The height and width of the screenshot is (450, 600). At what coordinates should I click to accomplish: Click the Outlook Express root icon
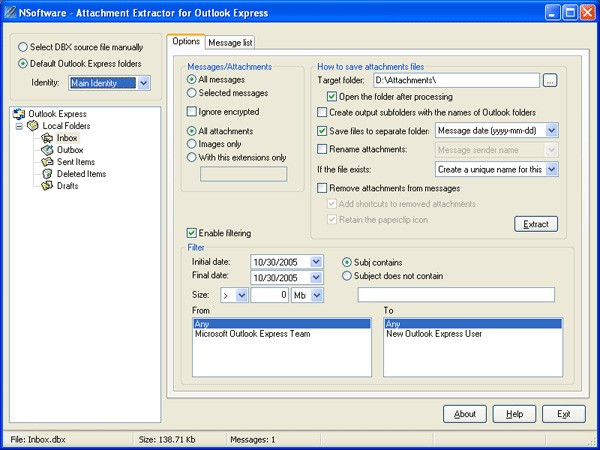[19, 114]
